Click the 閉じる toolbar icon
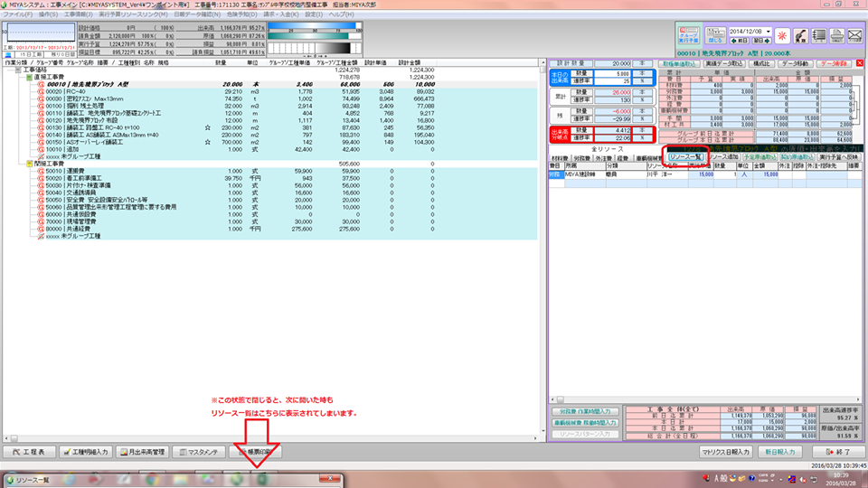 (715, 35)
